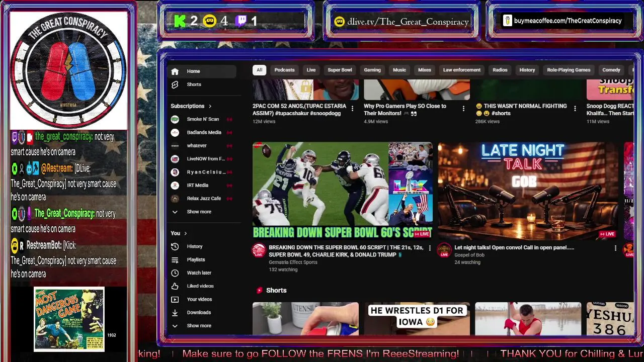
Task: Open Your videos icon
Action: pos(175,299)
